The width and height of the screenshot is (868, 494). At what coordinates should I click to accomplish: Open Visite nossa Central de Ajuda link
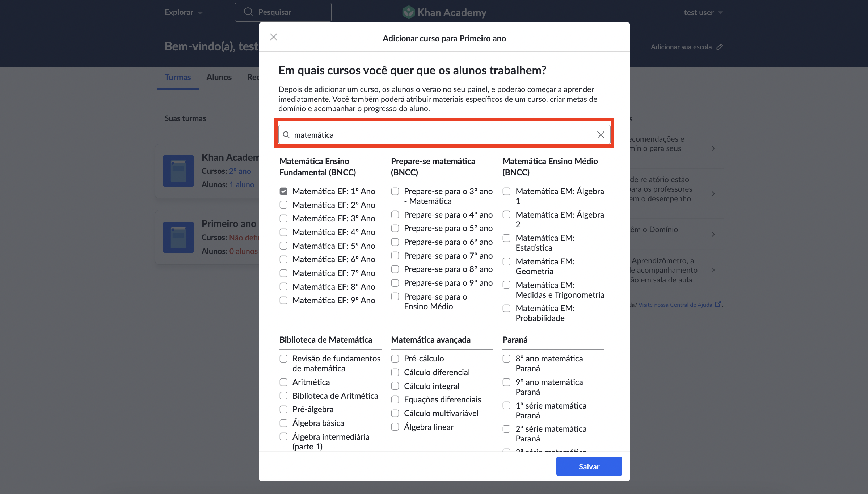pos(675,305)
